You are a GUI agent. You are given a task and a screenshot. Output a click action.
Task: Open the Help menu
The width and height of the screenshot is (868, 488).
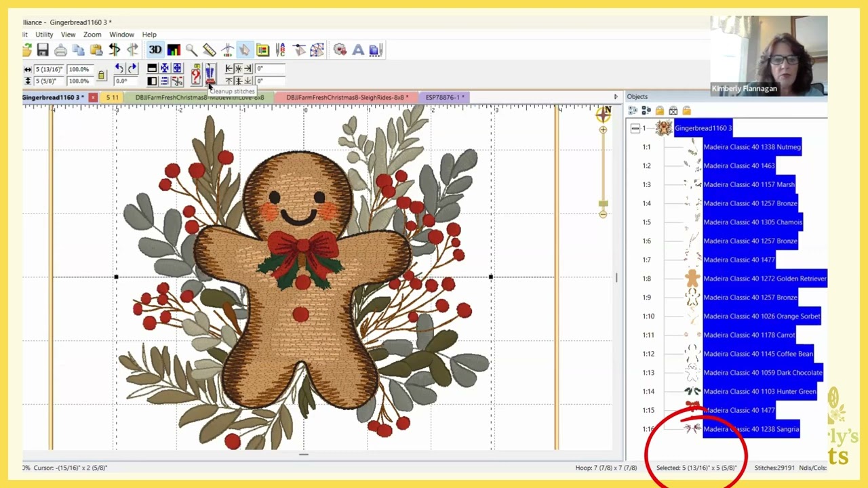(x=149, y=35)
